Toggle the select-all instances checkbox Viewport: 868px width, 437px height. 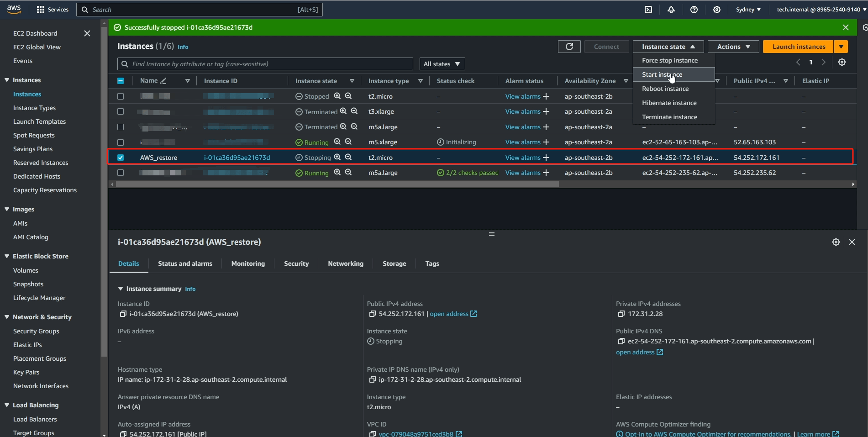tap(121, 81)
